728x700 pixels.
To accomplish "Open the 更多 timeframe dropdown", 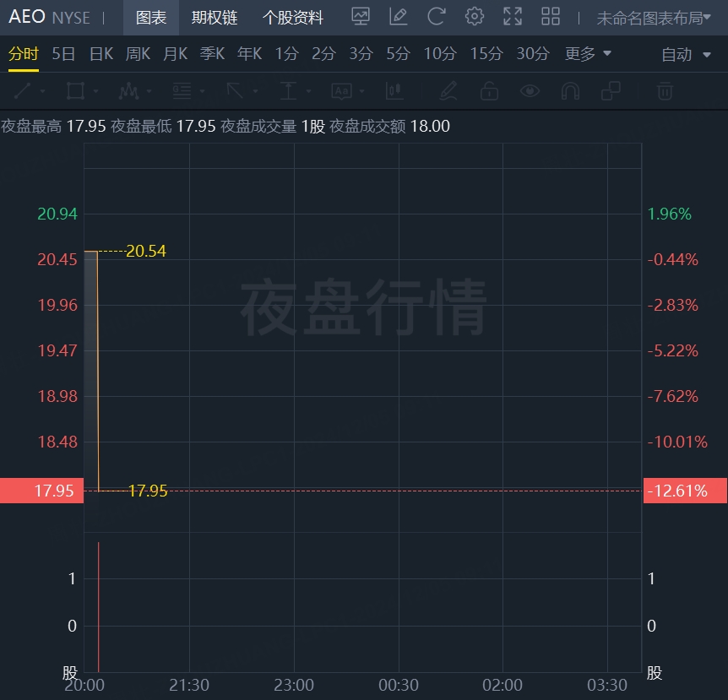I will (x=588, y=54).
